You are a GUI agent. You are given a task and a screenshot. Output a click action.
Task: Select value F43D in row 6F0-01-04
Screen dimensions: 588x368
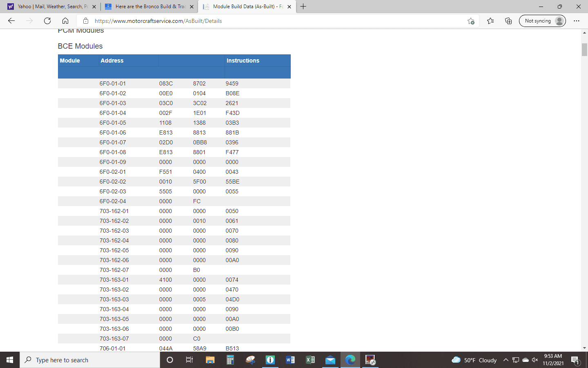pyautogui.click(x=232, y=113)
